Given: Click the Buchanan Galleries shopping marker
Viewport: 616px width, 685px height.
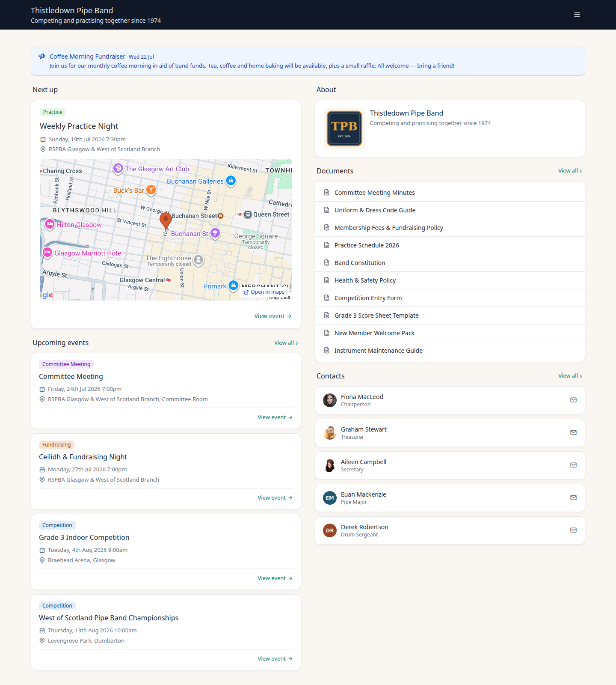Looking at the screenshot, I should [231, 181].
